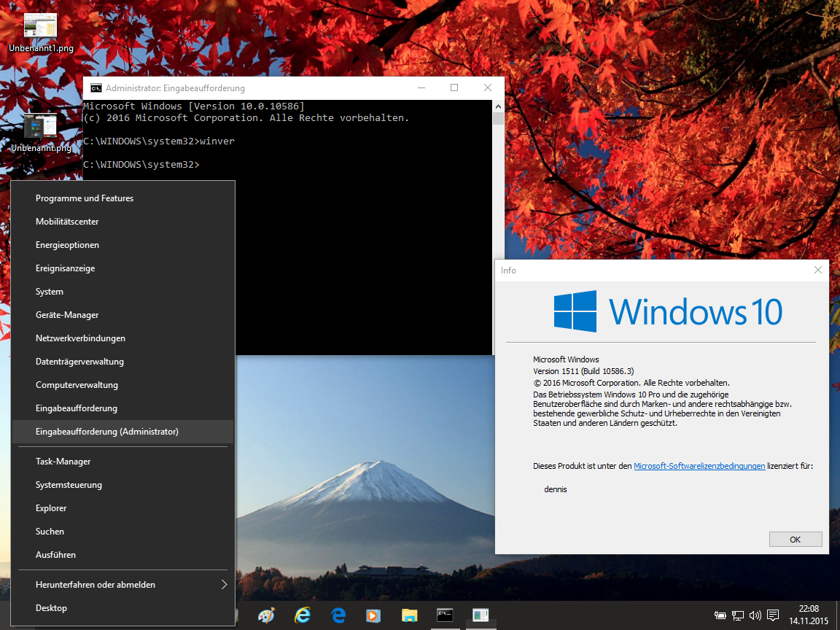
Task: Minimize the Eingabeaufforderung window
Action: [421, 87]
